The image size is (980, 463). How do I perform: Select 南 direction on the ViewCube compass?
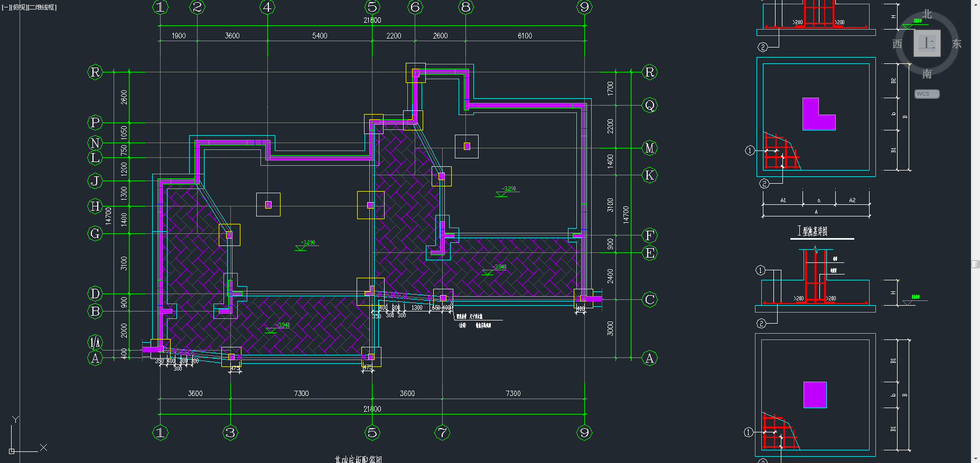[x=927, y=74]
